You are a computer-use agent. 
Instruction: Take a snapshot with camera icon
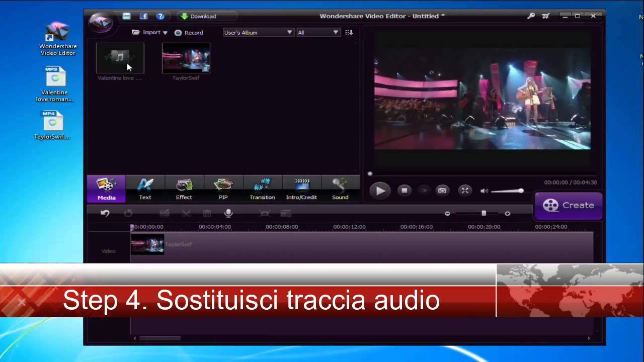[x=442, y=191]
